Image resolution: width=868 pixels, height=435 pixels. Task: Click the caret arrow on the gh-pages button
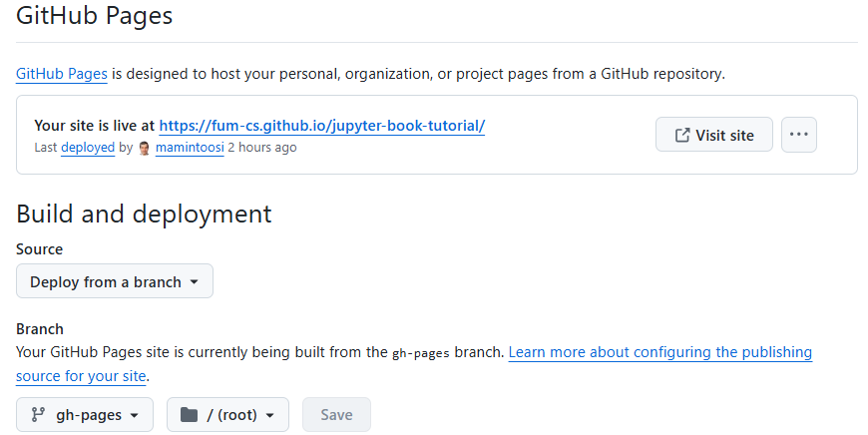click(x=135, y=416)
